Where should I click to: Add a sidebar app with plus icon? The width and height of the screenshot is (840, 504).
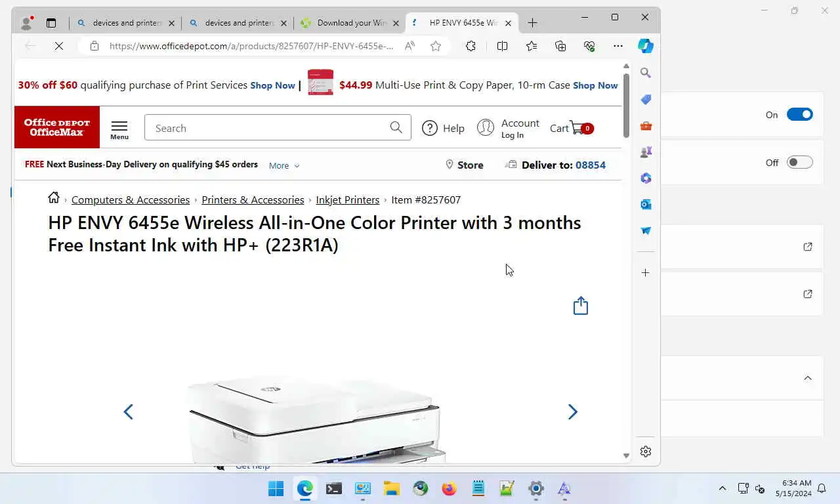click(646, 272)
